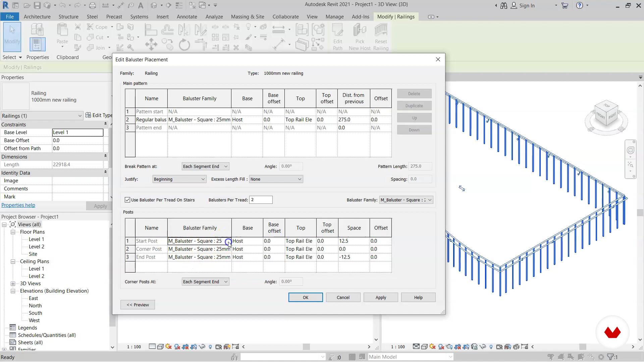Open the Justify dropdown showing Beginning

tap(179, 179)
